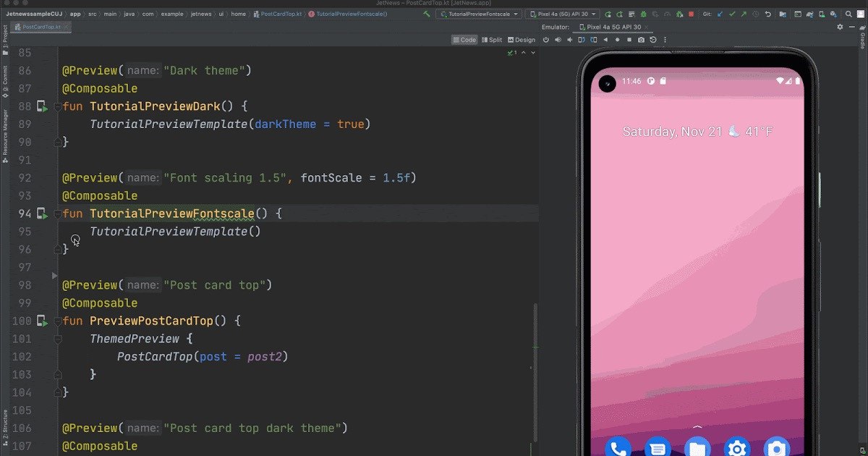
Task: Open run configuration dropdown TutorialPreviewFontscale
Action: 478,14
